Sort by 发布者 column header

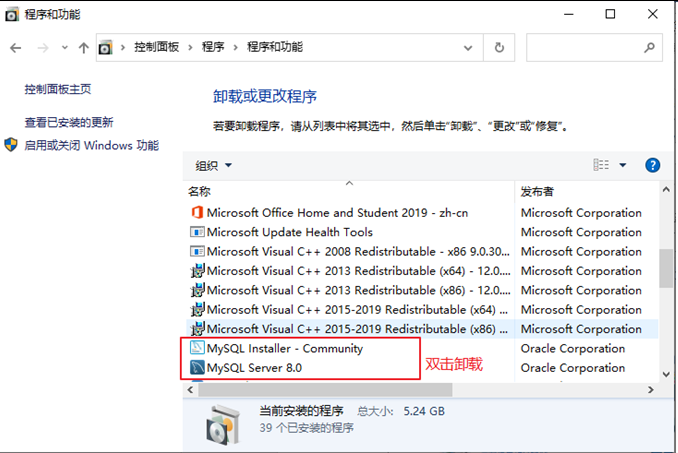(537, 191)
